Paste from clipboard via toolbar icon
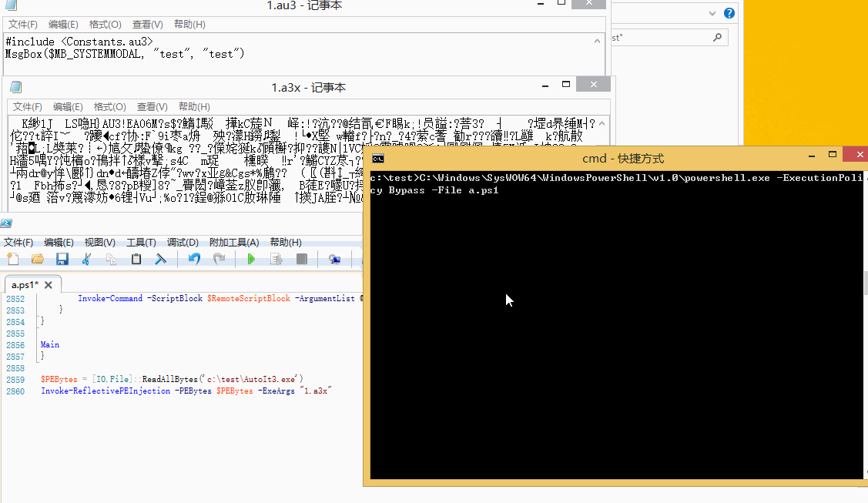The height and width of the screenshot is (503, 868). click(x=136, y=259)
